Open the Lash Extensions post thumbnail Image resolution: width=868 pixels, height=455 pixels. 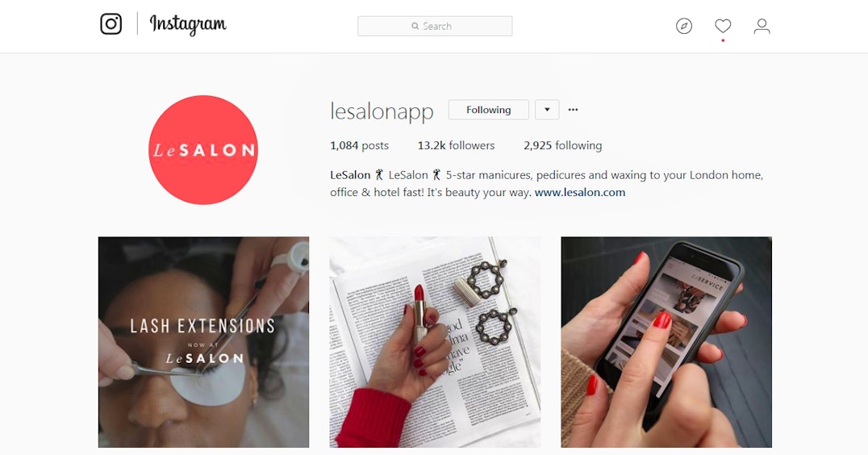(x=204, y=342)
